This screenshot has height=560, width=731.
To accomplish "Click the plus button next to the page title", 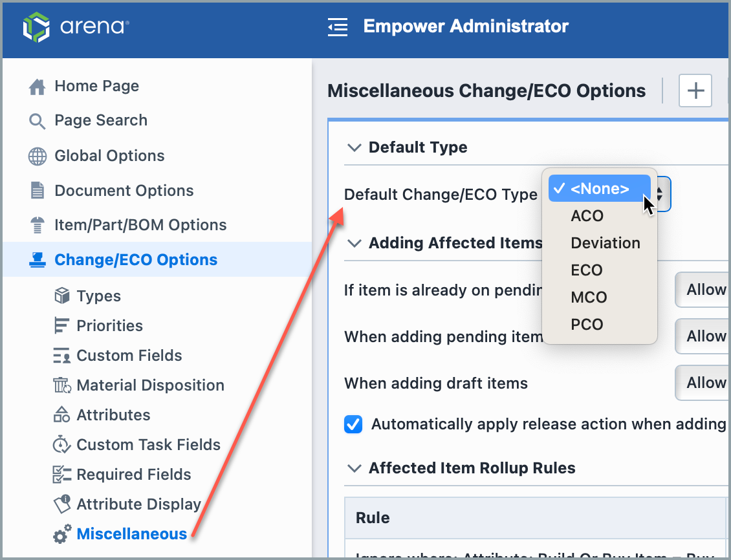I will pyautogui.click(x=695, y=91).
